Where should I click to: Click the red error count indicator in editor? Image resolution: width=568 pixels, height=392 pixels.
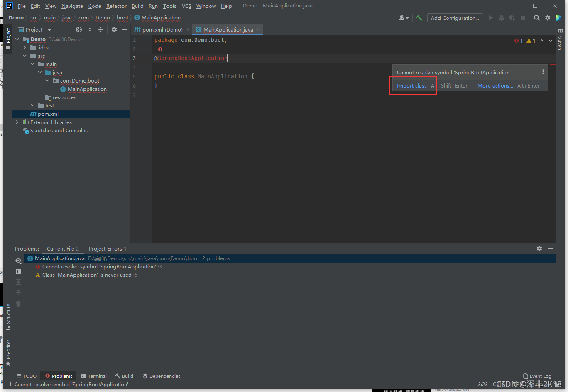pyautogui.click(x=519, y=41)
